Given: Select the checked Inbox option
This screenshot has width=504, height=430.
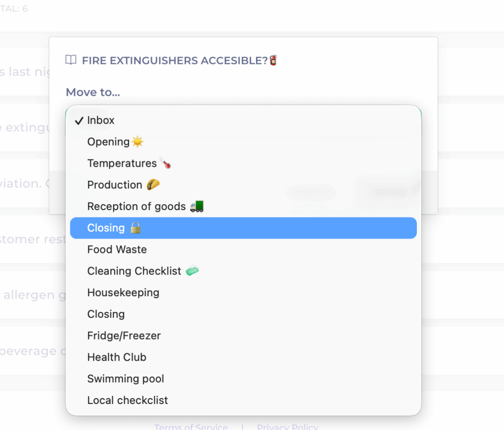Looking at the screenshot, I should [101, 121].
